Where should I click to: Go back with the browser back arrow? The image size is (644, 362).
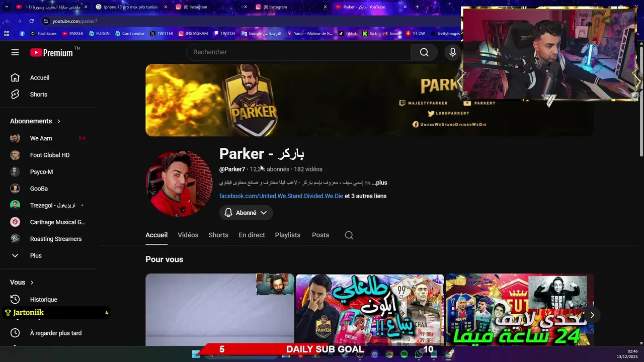point(7,21)
